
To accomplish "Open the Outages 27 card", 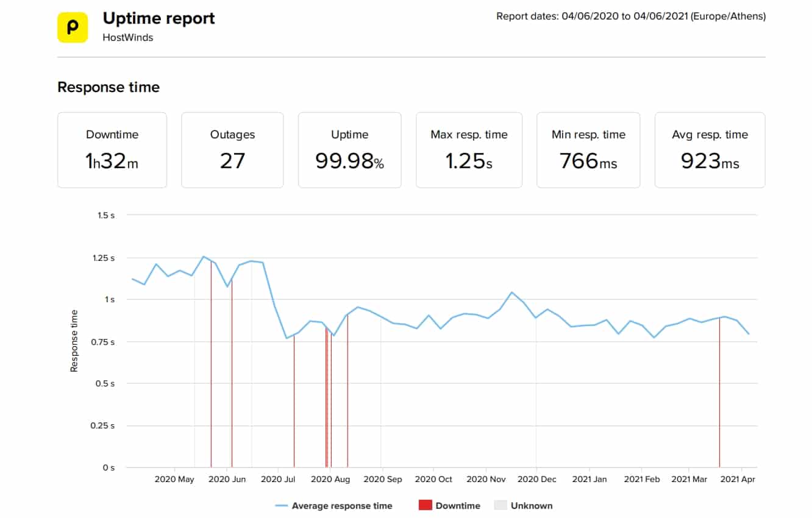I will [232, 150].
